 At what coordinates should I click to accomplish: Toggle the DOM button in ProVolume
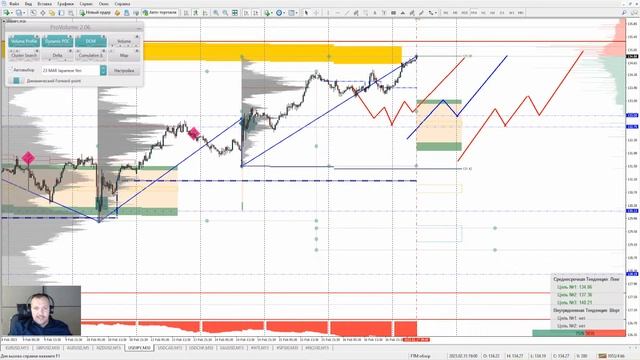click(91, 41)
